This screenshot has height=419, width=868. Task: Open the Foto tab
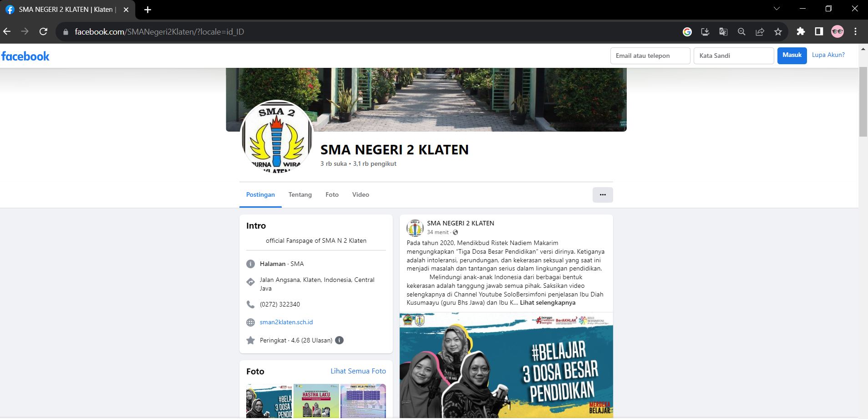[332, 195]
